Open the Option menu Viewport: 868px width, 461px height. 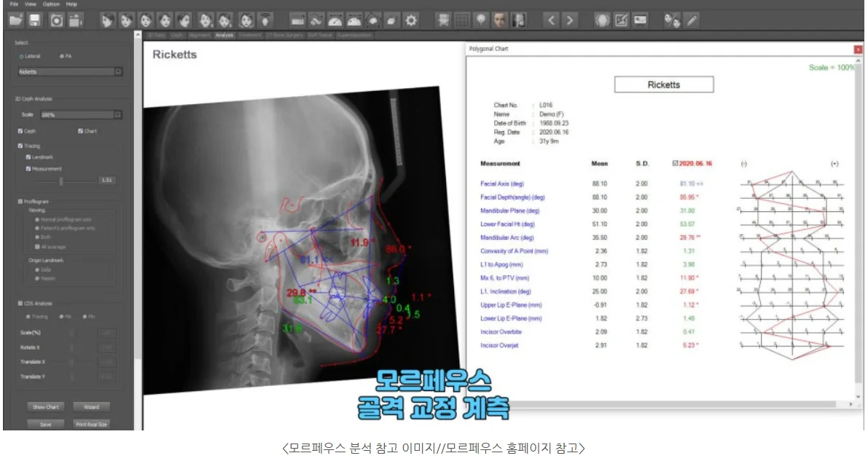tap(52, 4)
